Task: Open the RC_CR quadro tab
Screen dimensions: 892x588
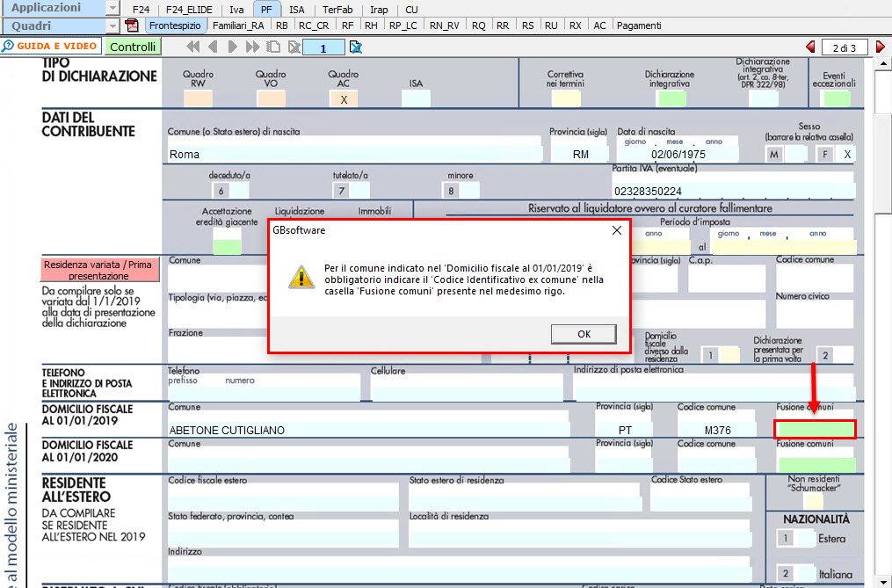Action: coord(314,25)
